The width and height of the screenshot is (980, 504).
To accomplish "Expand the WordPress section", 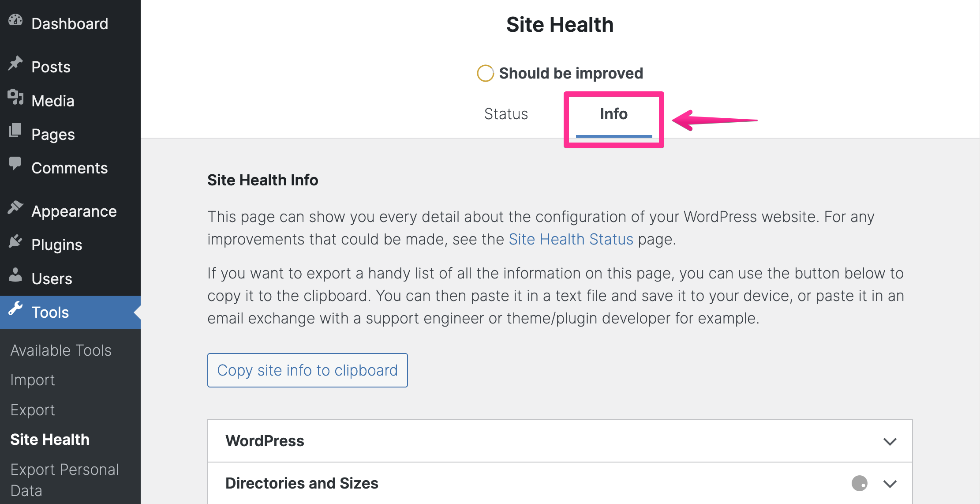I will (265, 440).
